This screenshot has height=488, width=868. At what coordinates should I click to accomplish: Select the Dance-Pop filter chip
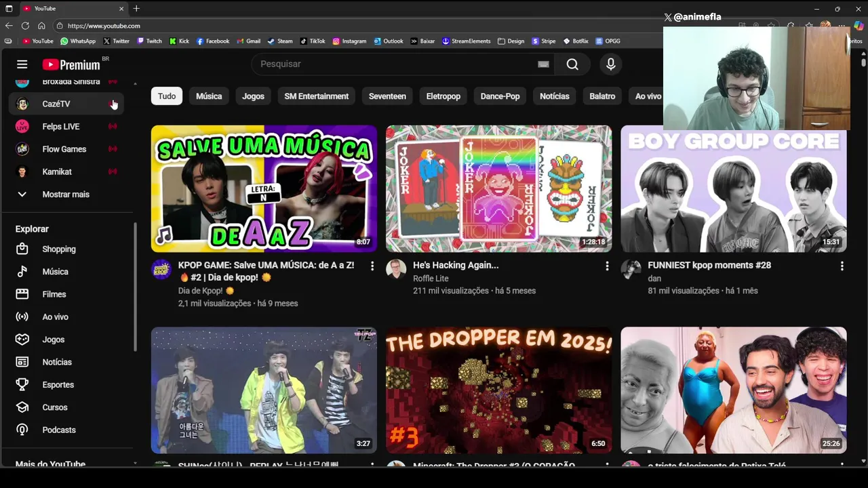pos(500,96)
